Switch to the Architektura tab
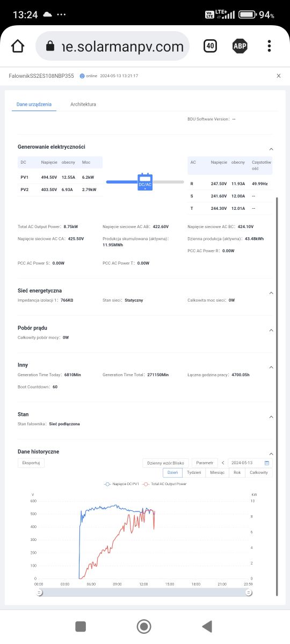 83,104
